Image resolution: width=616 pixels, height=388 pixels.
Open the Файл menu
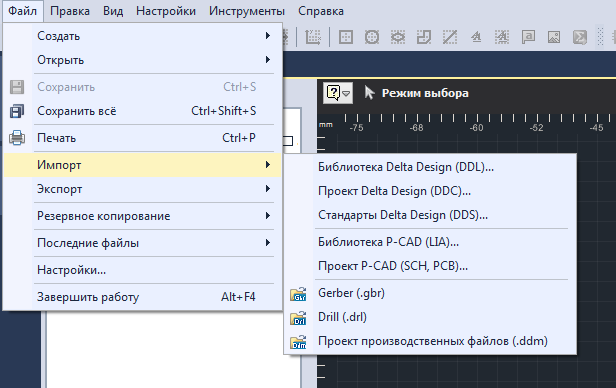[22, 11]
